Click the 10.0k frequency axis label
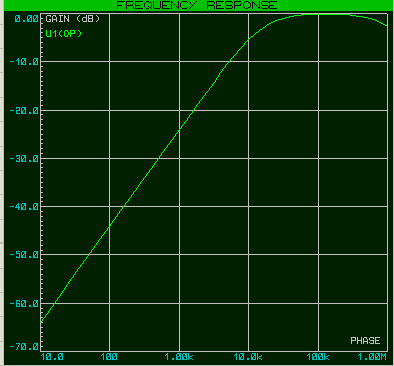This screenshot has height=366, width=394. click(x=248, y=357)
